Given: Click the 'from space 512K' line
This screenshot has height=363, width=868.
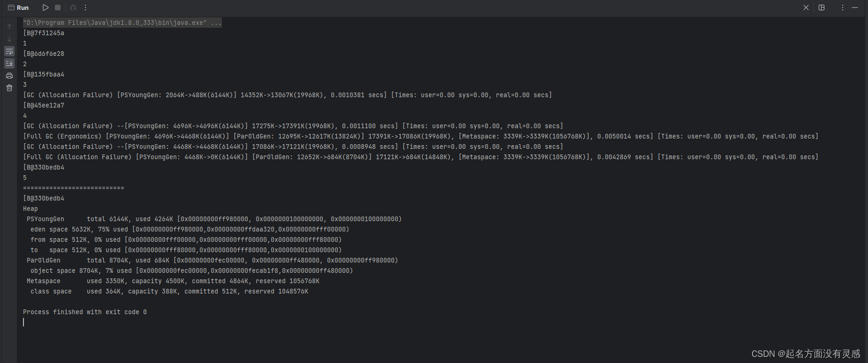Looking at the screenshot, I should pos(186,239).
